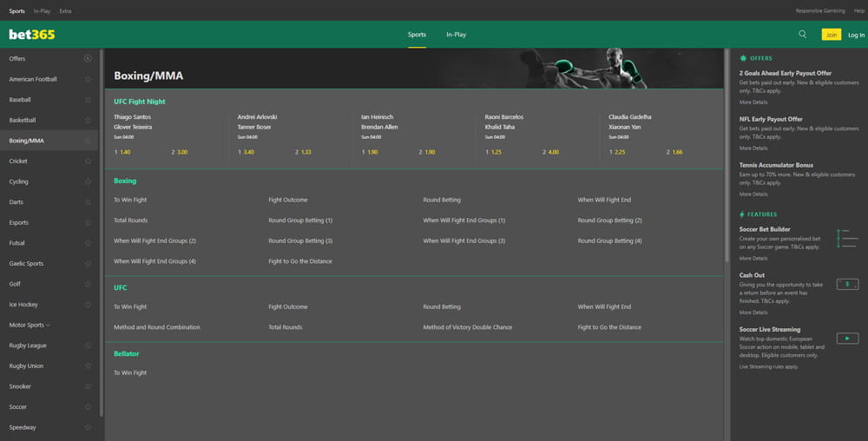Select Andrei Arlovski odds 3.40
The height and width of the screenshot is (441, 868).
click(x=246, y=152)
